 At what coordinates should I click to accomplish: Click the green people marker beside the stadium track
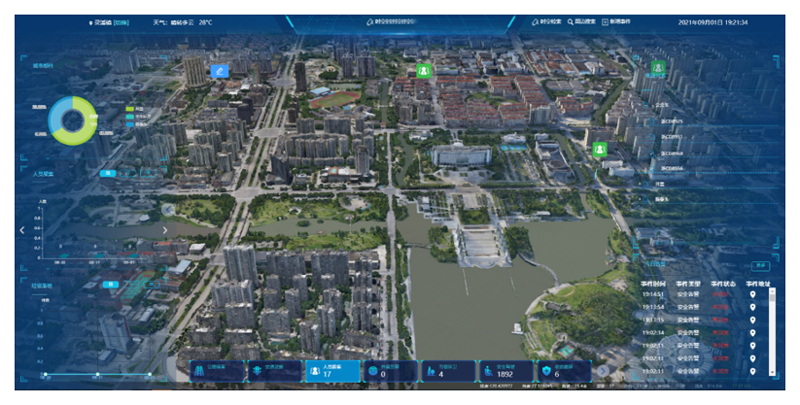tap(423, 70)
